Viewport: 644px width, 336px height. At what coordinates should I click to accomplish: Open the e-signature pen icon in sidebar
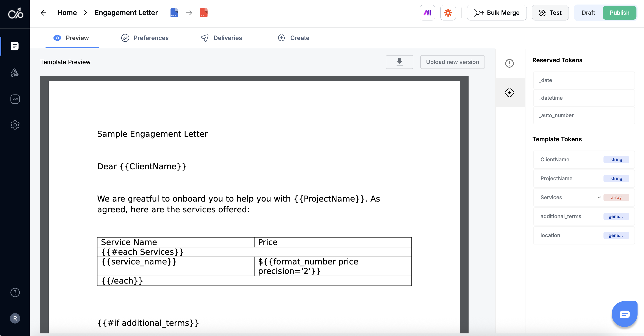[15, 73]
